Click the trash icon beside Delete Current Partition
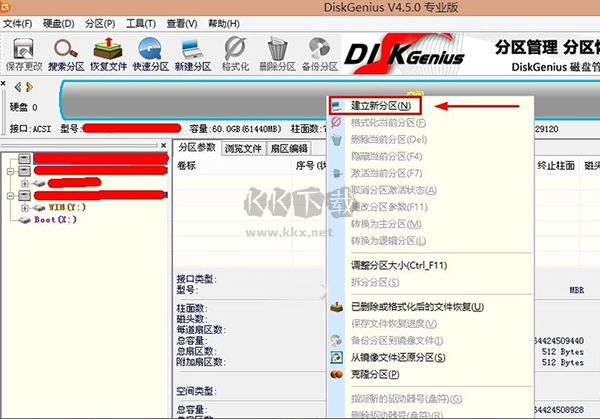The height and width of the screenshot is (419, 600). click(337, 140)
